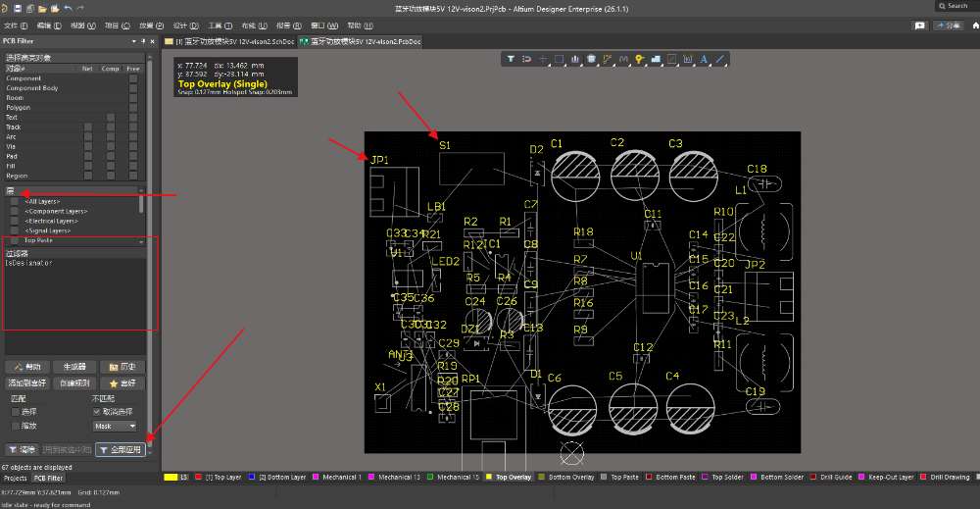Select the place fill rectangle tool

point(672,59)
